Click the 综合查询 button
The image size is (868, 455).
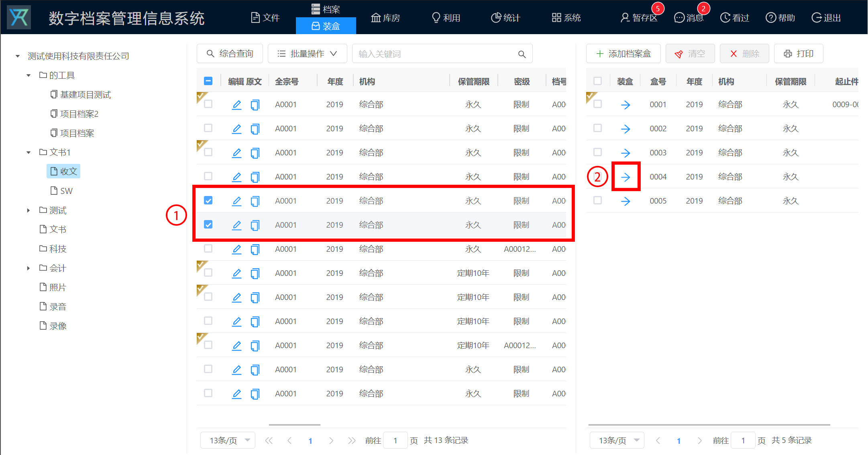point(230,53)
